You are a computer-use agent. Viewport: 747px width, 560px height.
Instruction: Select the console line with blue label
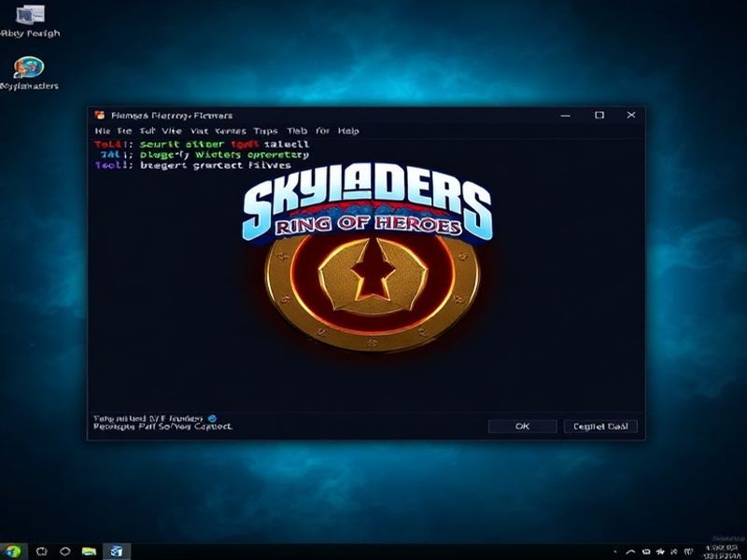(x=204, y=155)
